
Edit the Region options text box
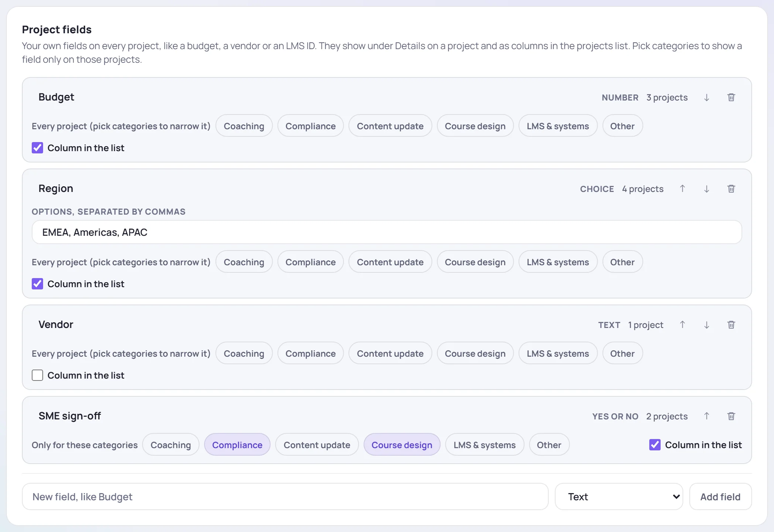click(x=387, y=232)
